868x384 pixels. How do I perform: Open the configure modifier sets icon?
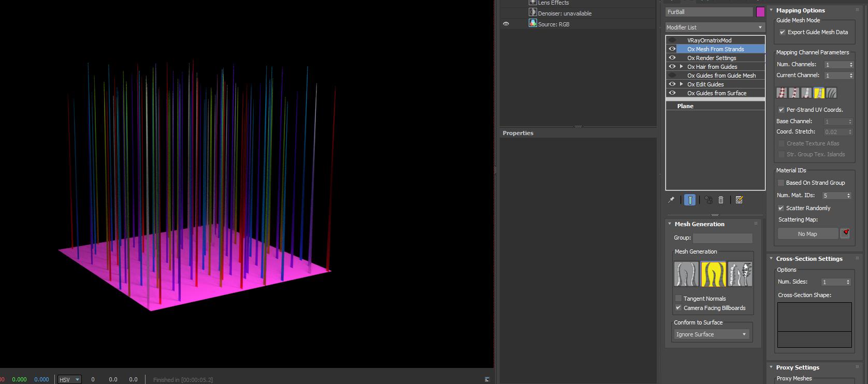(x=739, y=200)
